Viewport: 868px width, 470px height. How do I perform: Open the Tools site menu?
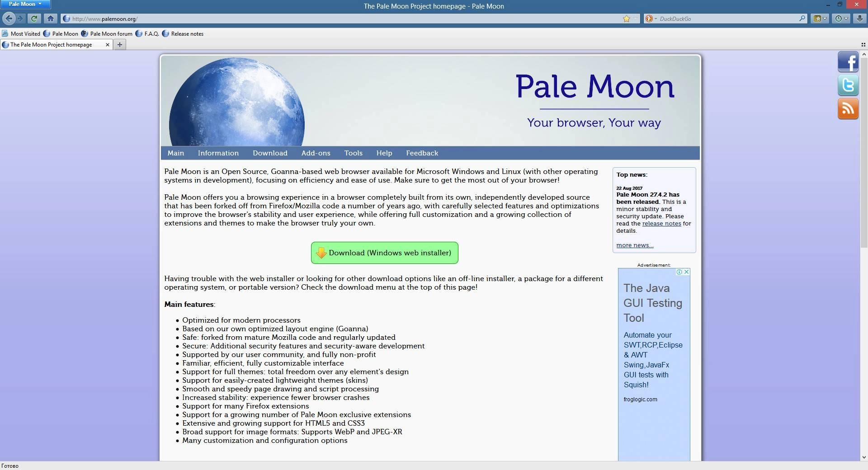pos(354,153)
